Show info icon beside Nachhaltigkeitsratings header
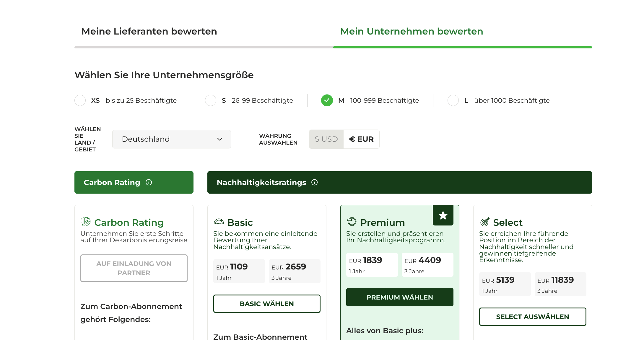644x340 pixels. (315, 182)
